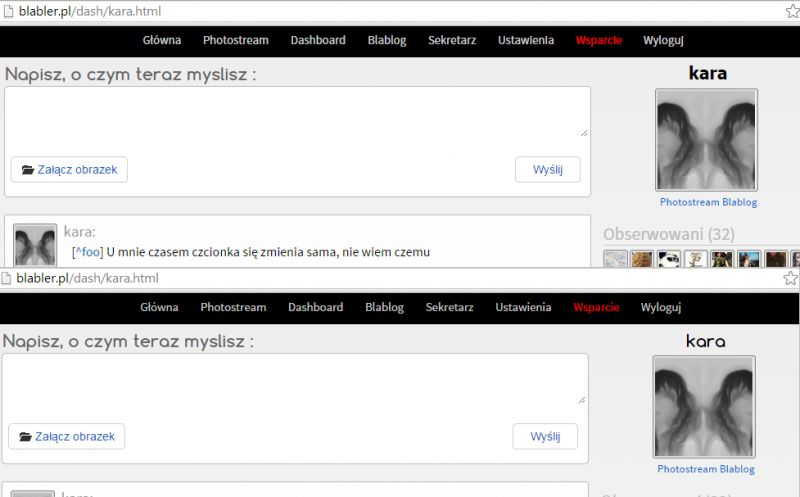Image resolution: width=800 pixels, height=497 pixels.
Task: Follow the Blablog link under lower profile picture
Action: [737, 469]
